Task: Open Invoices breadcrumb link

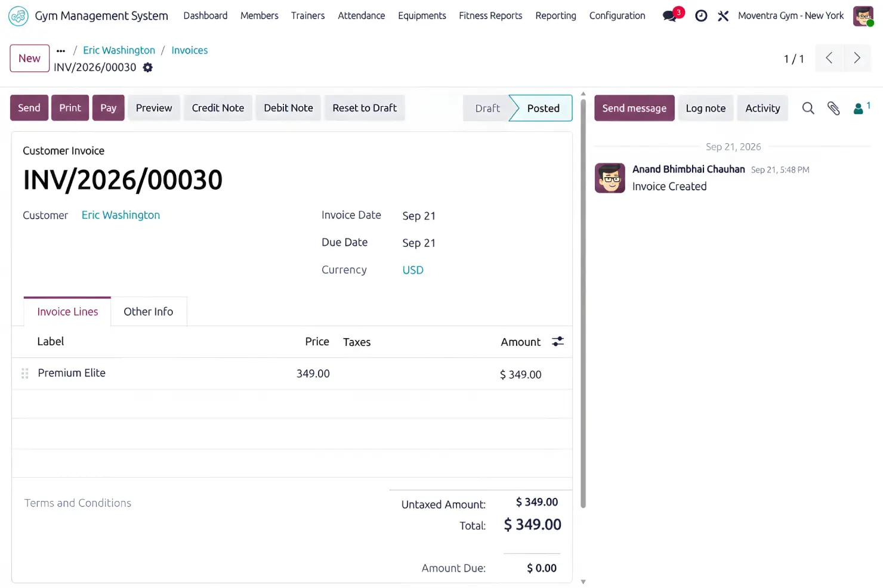Action: pyautogui.click(x=190, y=51)
